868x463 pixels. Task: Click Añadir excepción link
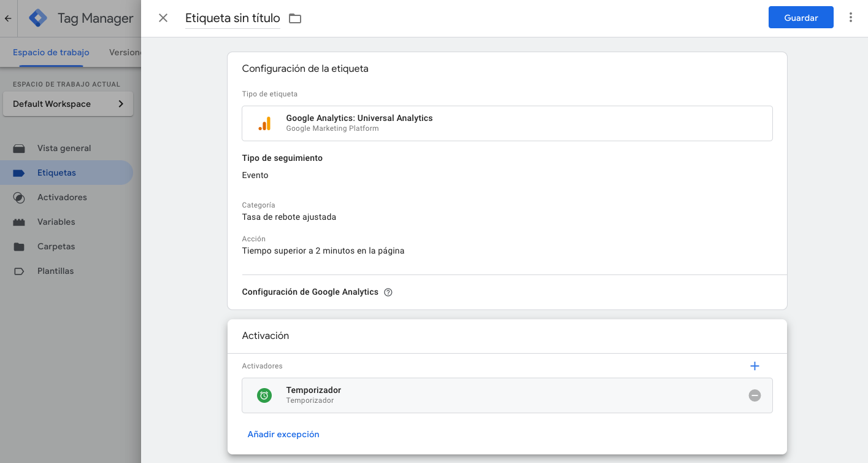(x=283, y=434)
